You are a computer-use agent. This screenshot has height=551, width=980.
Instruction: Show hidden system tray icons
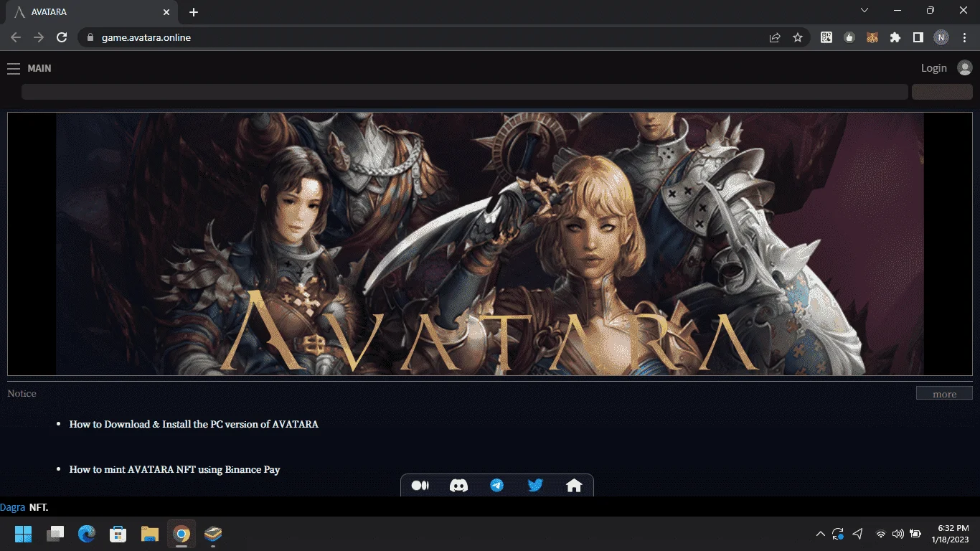pyautogui.click(x=820, y=534)
